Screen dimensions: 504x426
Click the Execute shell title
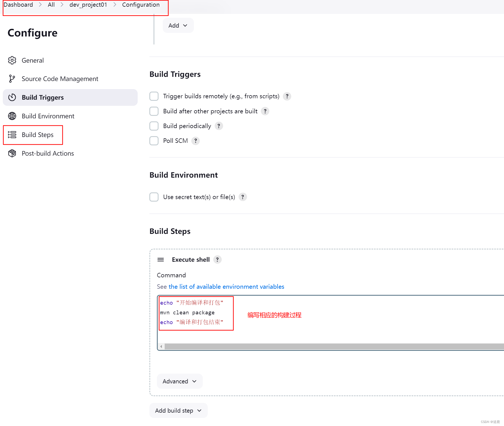pos(191,260)
